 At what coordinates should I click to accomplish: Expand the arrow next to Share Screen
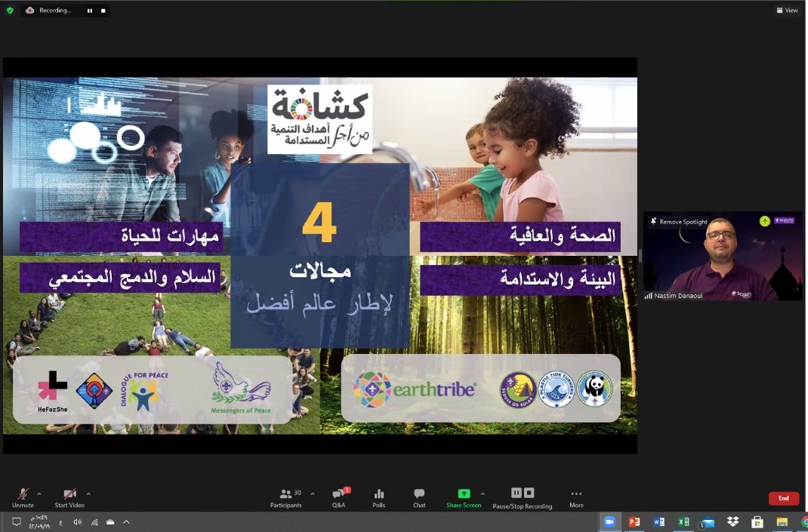click(486, 494)
